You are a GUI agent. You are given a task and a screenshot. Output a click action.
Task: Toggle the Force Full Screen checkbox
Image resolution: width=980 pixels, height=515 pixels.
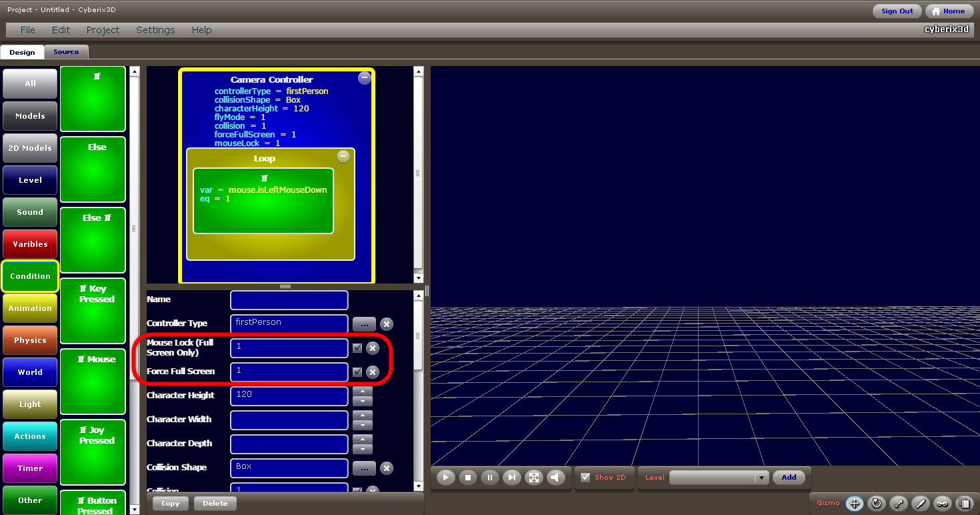click(x=357, y=372)
